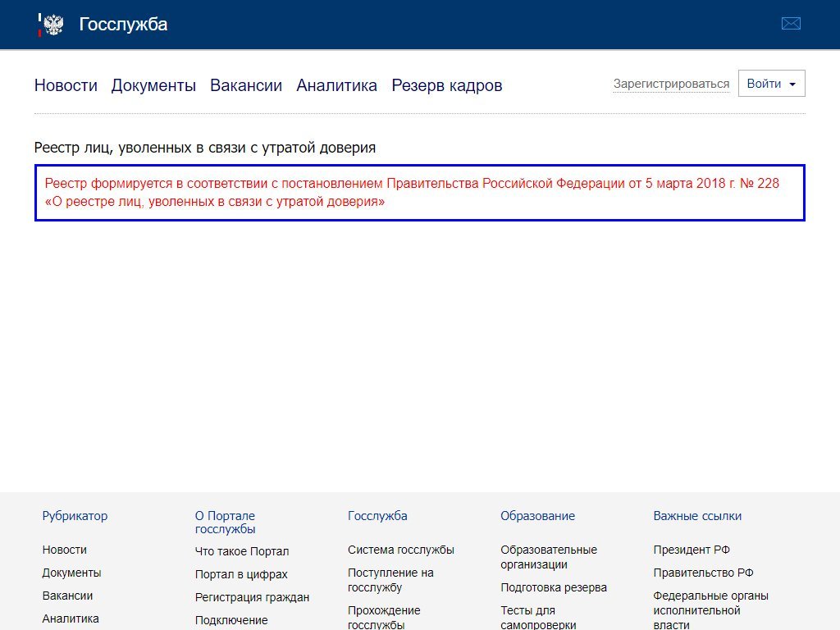Click footer link Система госслужбы
Image resolution: width=840 pixels, height=630 pixels.
400,550
